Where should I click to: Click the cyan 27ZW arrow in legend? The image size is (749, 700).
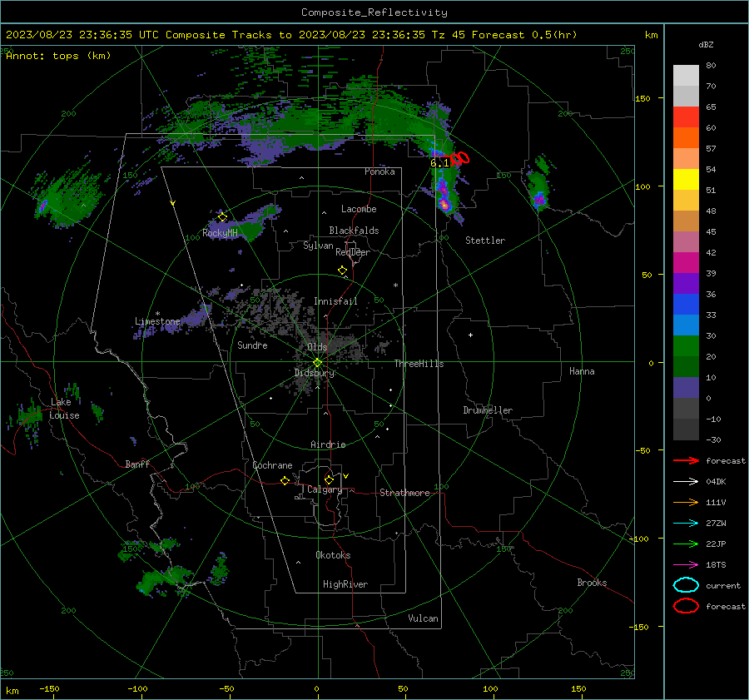[686, 524]
